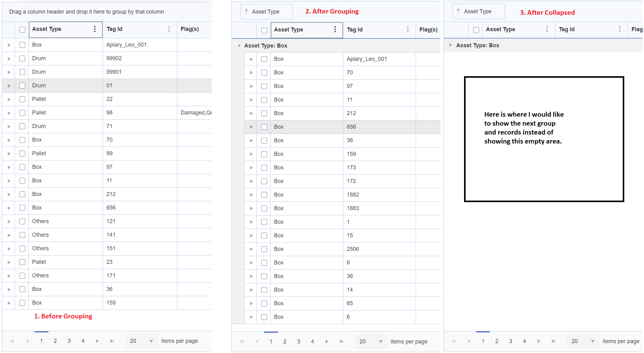Screen dimensions: 644x353
Task: Jump to last page in first grid pager
Action: coord(112,341)
